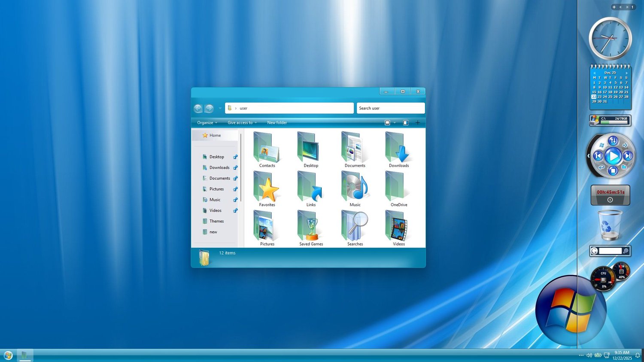Select the OneDrive folder
The height and width of the screenshot is (362, 644).
399,189
